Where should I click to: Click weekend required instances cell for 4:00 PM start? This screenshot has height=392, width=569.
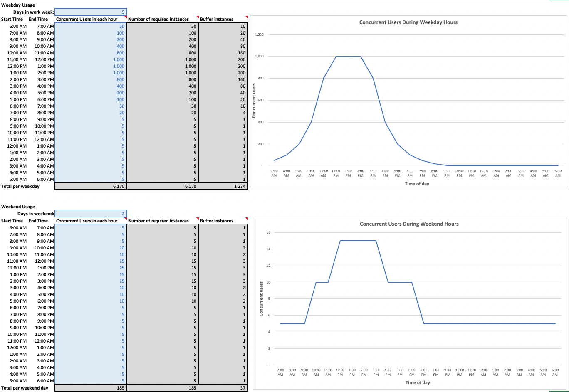pos(163,294)
